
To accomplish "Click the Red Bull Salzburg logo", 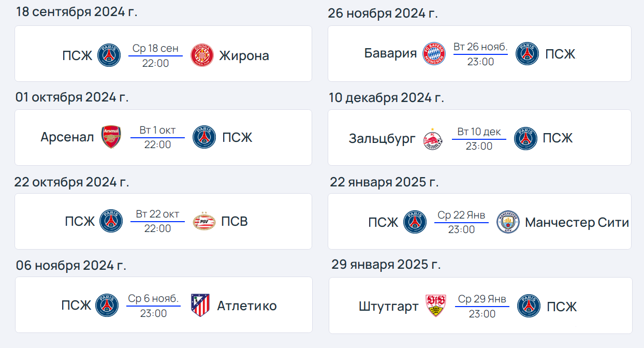I will (x=432, y=138).
